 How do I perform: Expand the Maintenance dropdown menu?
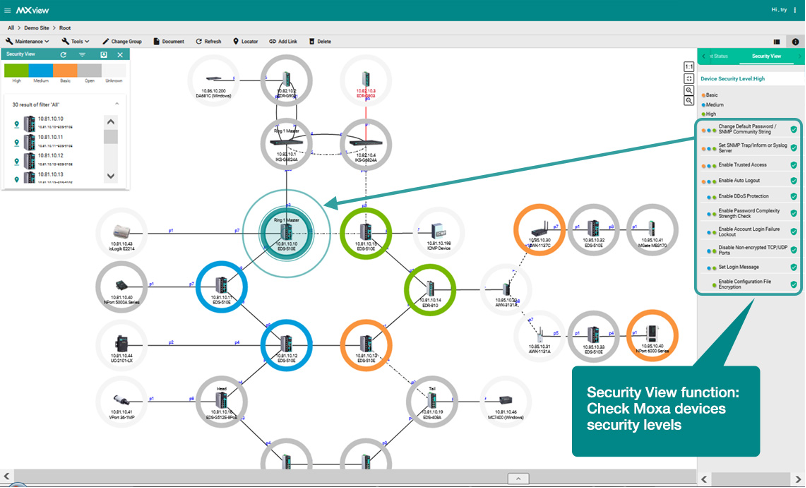coord(27,42)
